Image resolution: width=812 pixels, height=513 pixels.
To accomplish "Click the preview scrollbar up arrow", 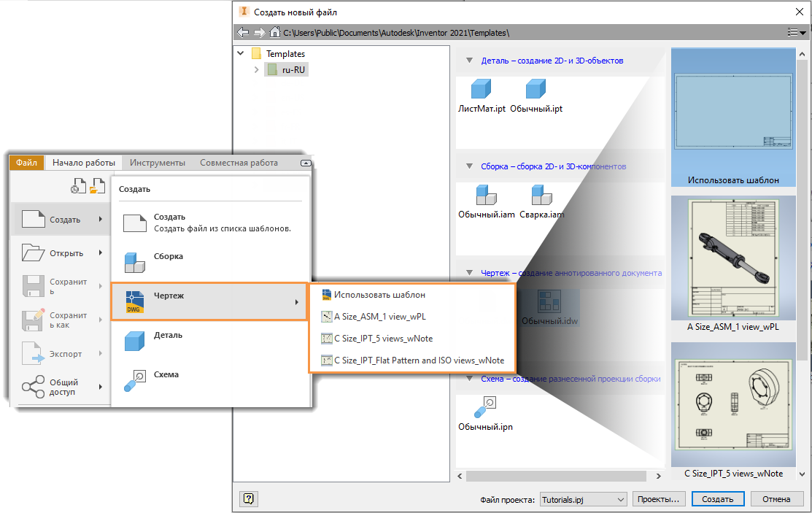I will (802, 54).
